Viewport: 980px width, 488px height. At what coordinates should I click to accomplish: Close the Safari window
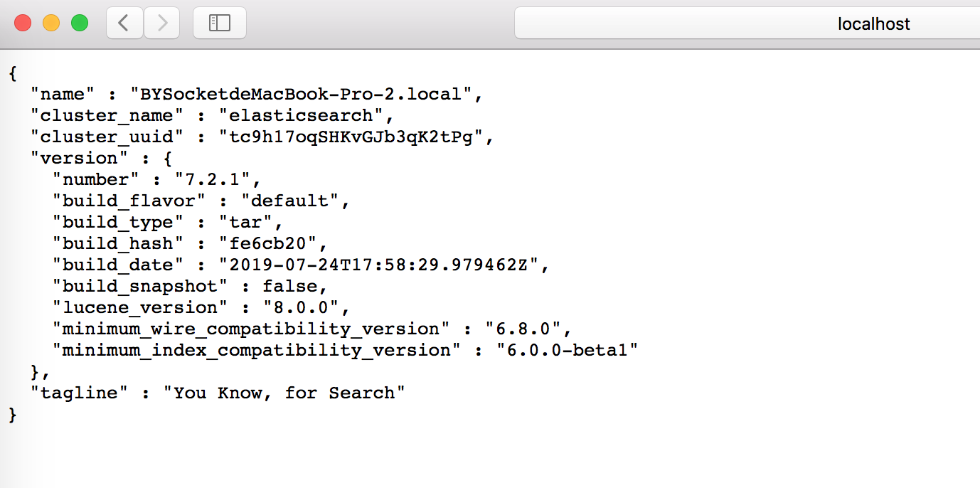(x=23, y=23)
